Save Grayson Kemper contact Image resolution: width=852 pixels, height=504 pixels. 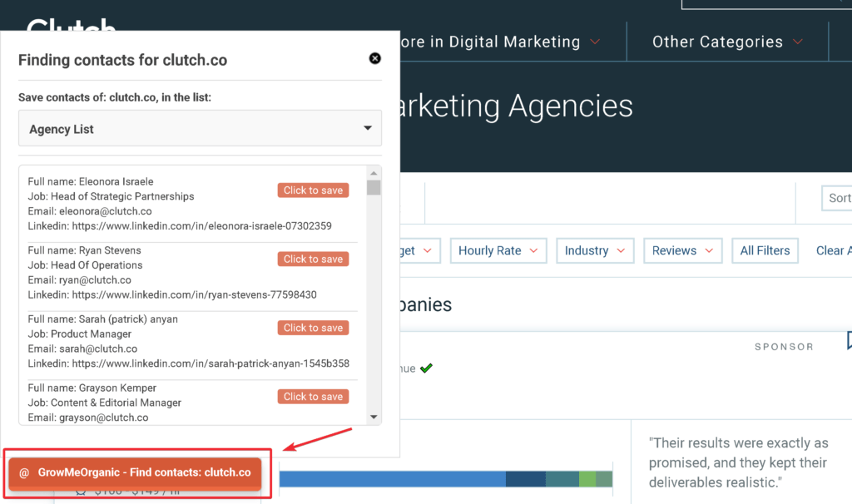click(x=313, y=397)
